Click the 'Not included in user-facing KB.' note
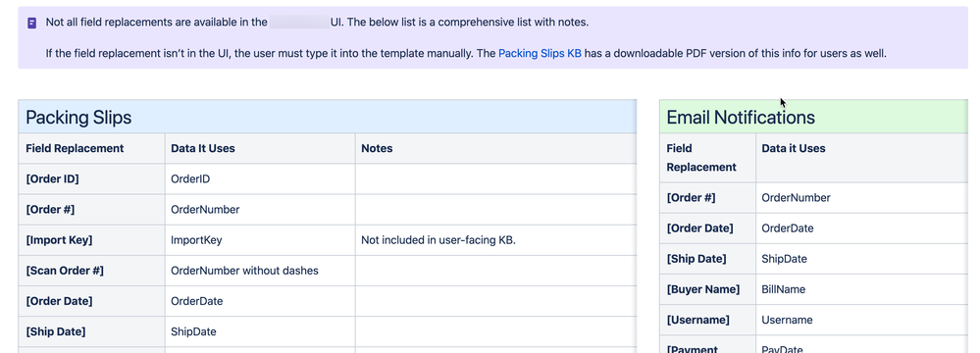The image size is (980, 353). click(x=438, y=240)
